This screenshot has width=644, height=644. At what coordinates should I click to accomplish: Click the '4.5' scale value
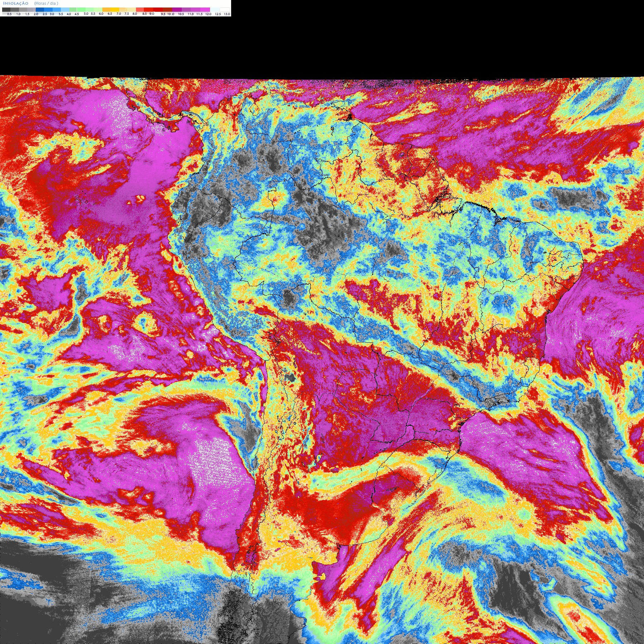(x=77, y=14)
